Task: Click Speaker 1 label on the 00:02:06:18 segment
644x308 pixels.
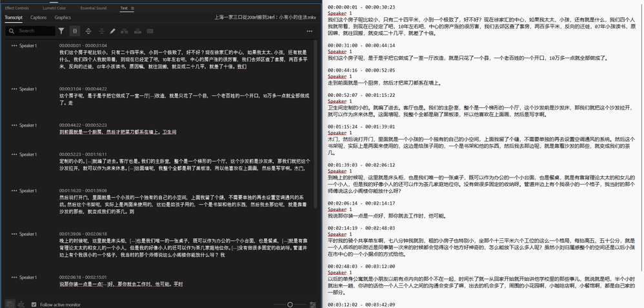Action: tap(28, 278)
